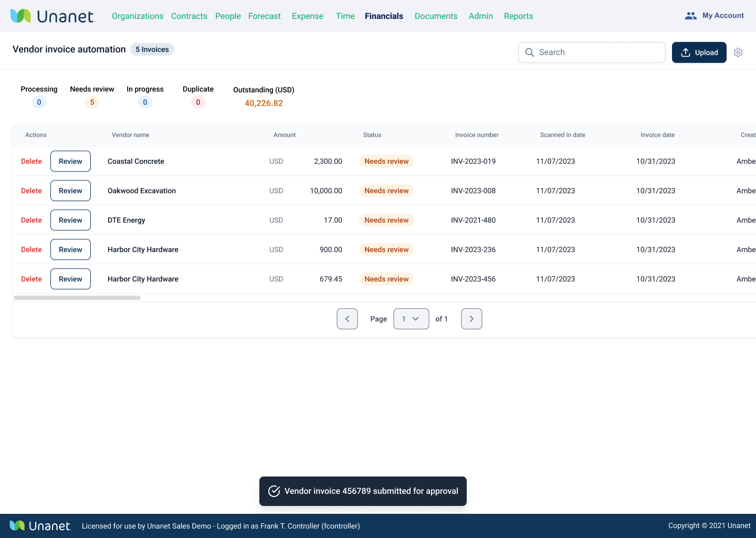Review Harbor City Hardware invoice INV-2023-236

point(70,250)
